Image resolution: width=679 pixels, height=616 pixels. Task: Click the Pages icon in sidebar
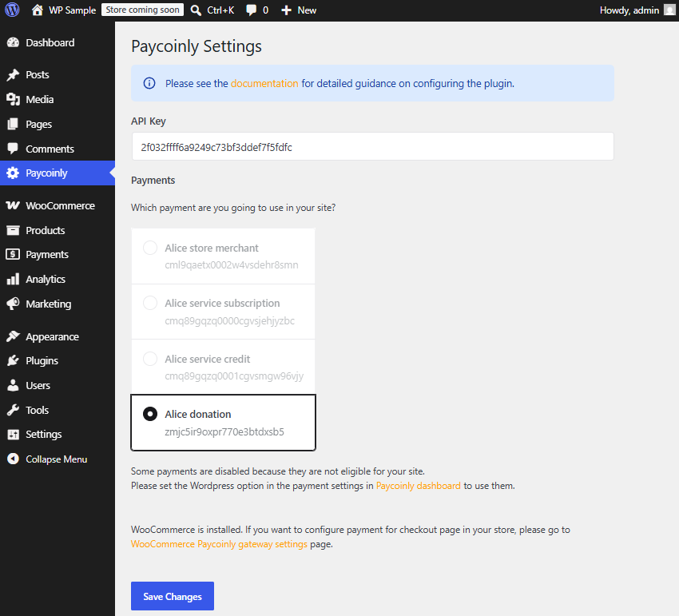point(13,125)
